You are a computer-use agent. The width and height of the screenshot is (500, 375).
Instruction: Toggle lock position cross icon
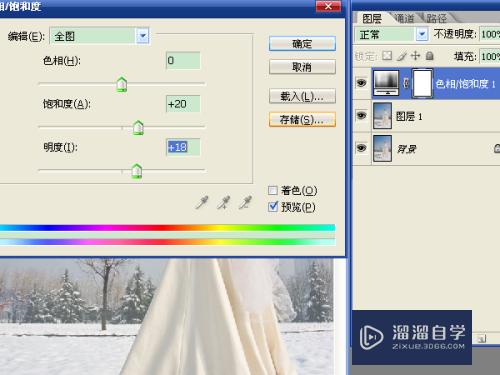415,55
